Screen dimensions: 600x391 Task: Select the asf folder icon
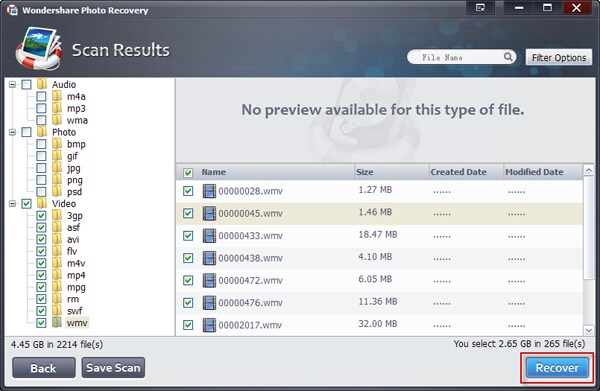(x=57, y=227)
